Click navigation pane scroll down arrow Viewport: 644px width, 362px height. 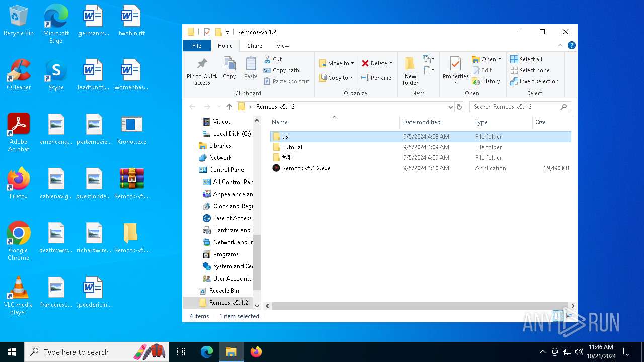point(257,306)
